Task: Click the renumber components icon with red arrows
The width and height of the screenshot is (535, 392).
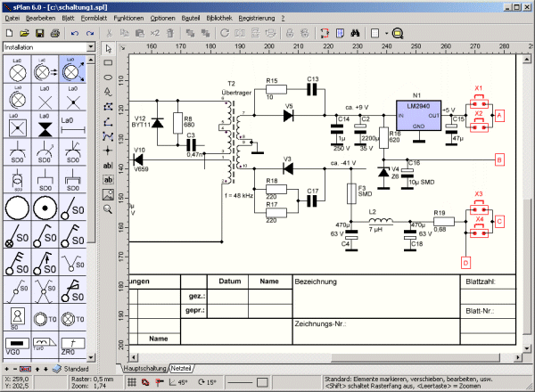Action: click(x=325, y=33)
